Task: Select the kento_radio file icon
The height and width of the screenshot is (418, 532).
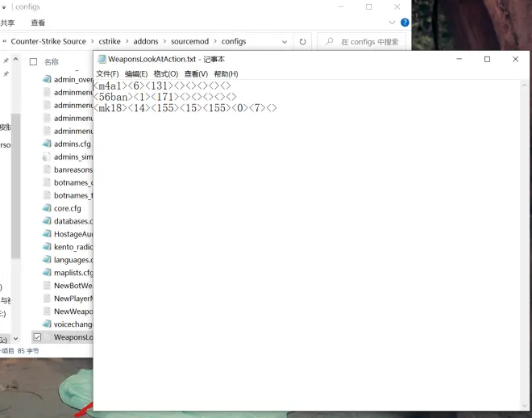Action: (x=47, y=247)
